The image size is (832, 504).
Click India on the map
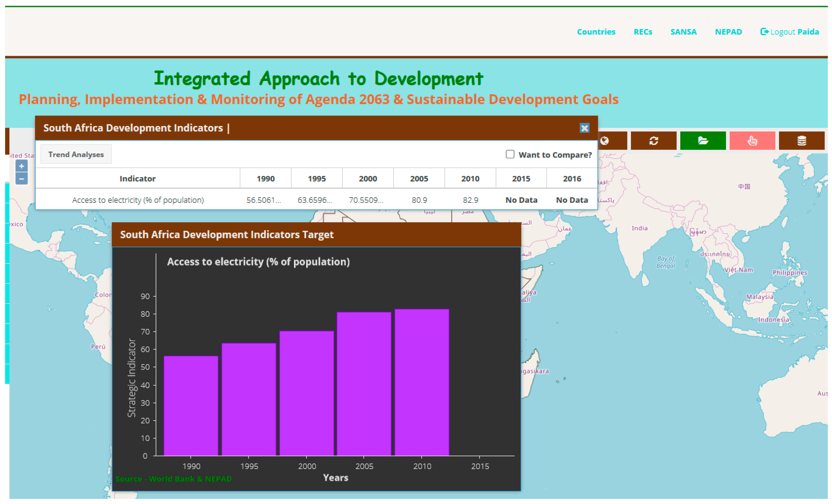(x=640, y=228)
